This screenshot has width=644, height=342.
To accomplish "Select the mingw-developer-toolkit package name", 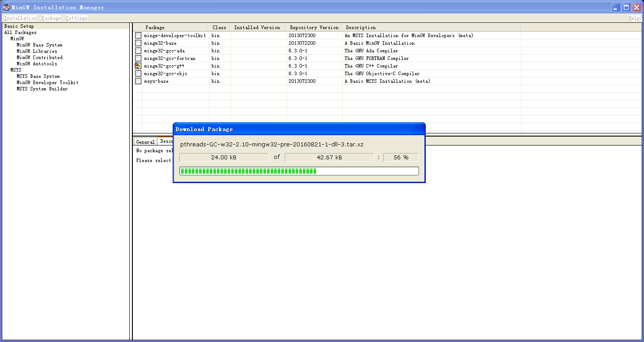I will (175, 35).
